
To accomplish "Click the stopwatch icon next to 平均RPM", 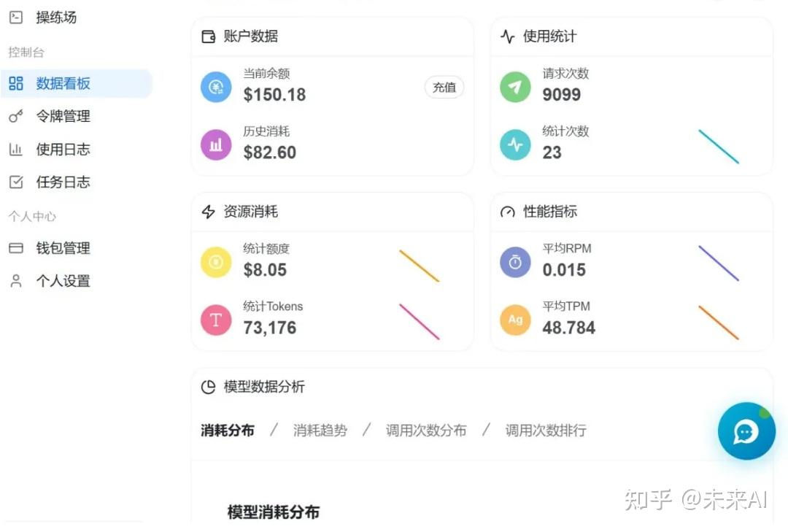I will click(515, 261).
